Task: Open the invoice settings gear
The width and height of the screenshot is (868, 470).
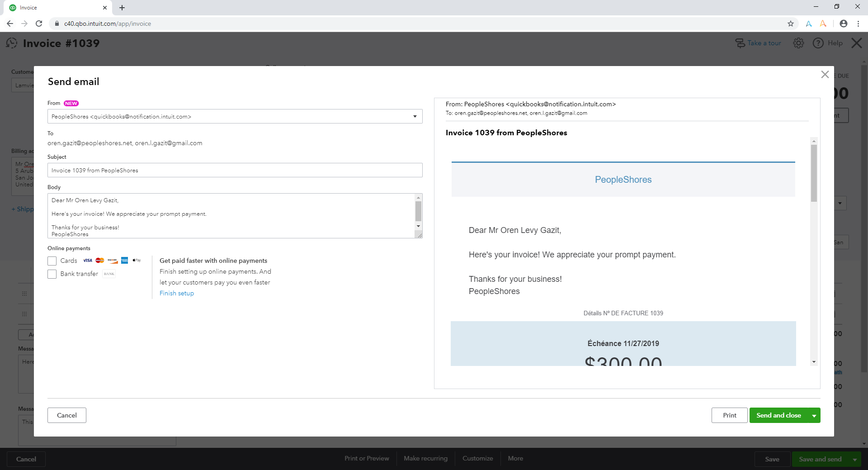Action: [799, 43]
